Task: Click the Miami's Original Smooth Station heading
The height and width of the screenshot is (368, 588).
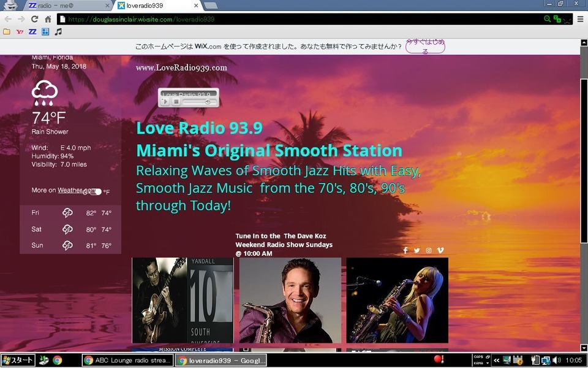Action: pos(269,151)
